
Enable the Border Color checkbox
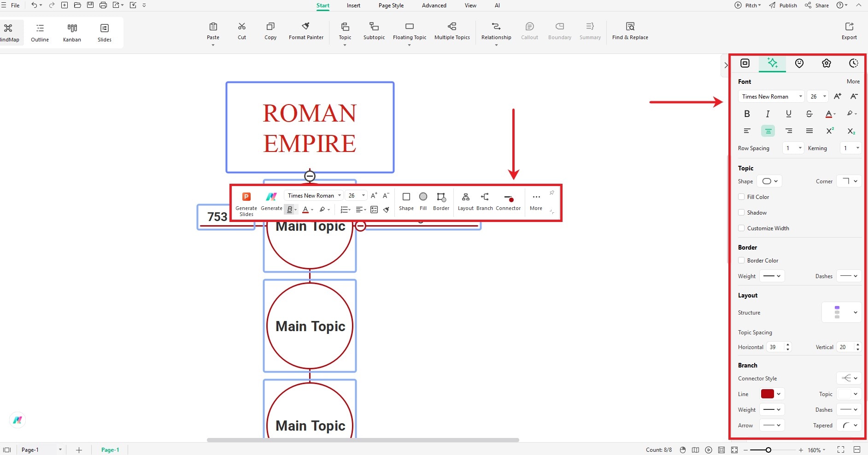point(741,260)
